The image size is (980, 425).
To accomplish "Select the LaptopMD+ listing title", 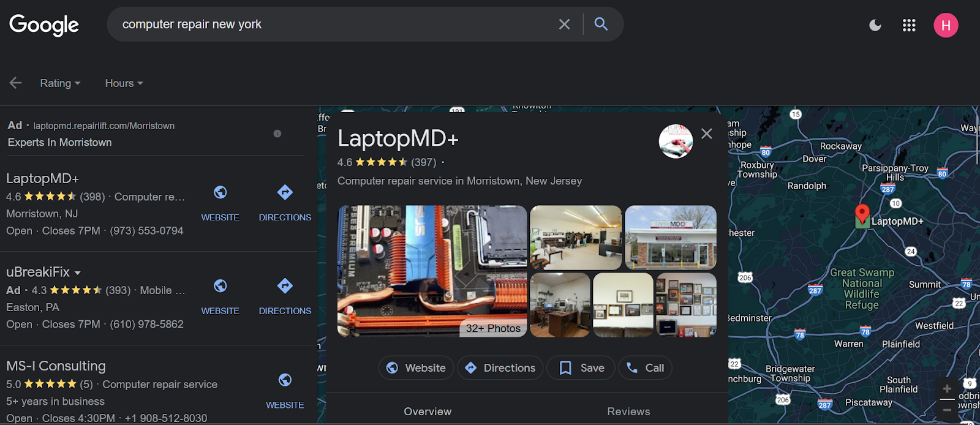I will [42, 178].
